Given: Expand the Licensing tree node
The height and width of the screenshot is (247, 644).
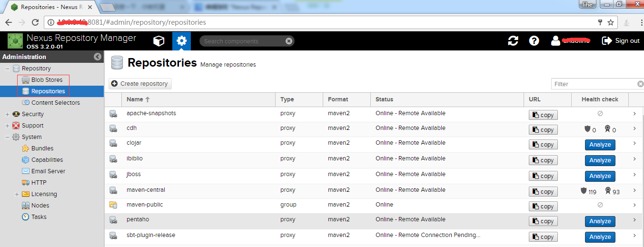Looking at the screenshot, I should point(17,194).
